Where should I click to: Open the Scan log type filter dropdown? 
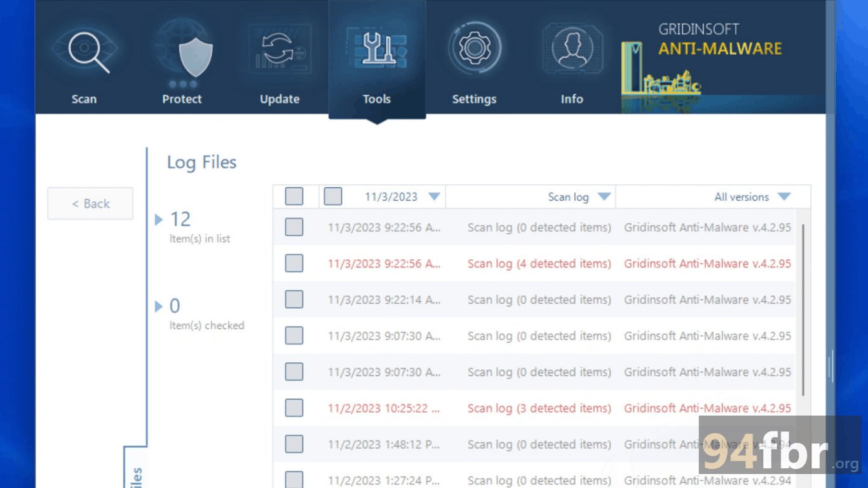604,196
